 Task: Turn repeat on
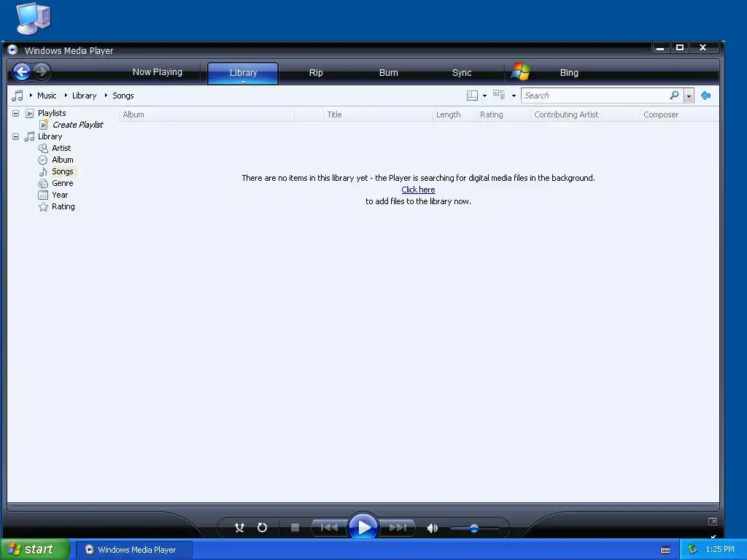coord(262,528)
